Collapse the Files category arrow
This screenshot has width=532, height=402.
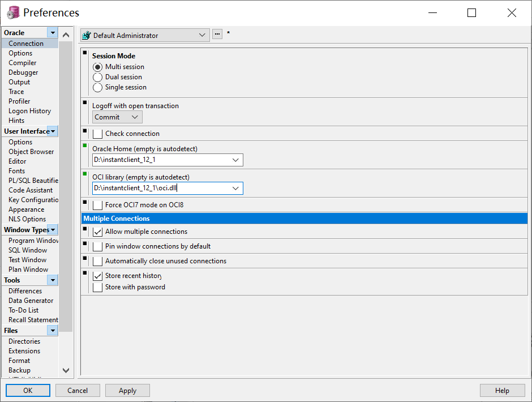coord(53,330)
